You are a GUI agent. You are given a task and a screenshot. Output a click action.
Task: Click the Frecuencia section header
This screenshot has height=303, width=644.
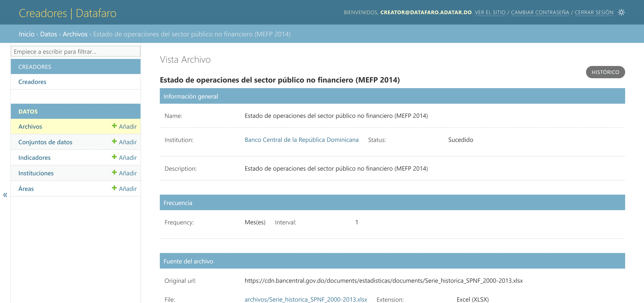[x=392, y=203]
